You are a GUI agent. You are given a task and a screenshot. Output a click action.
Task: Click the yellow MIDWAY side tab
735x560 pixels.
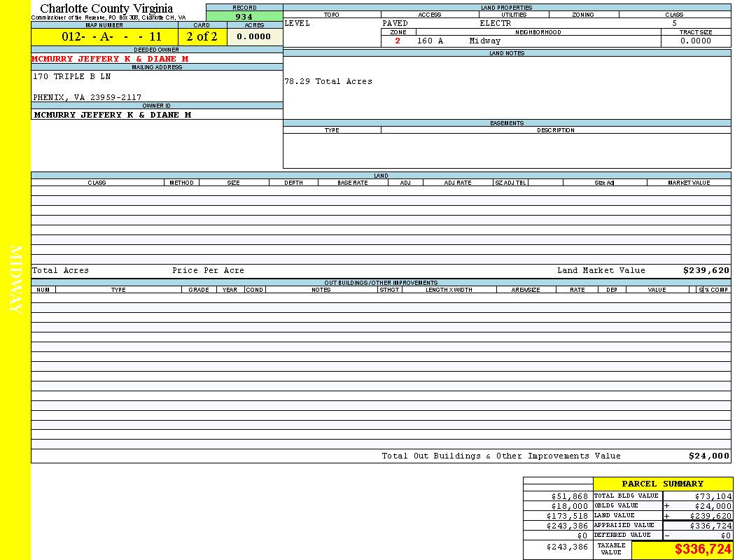click(15, 280)
